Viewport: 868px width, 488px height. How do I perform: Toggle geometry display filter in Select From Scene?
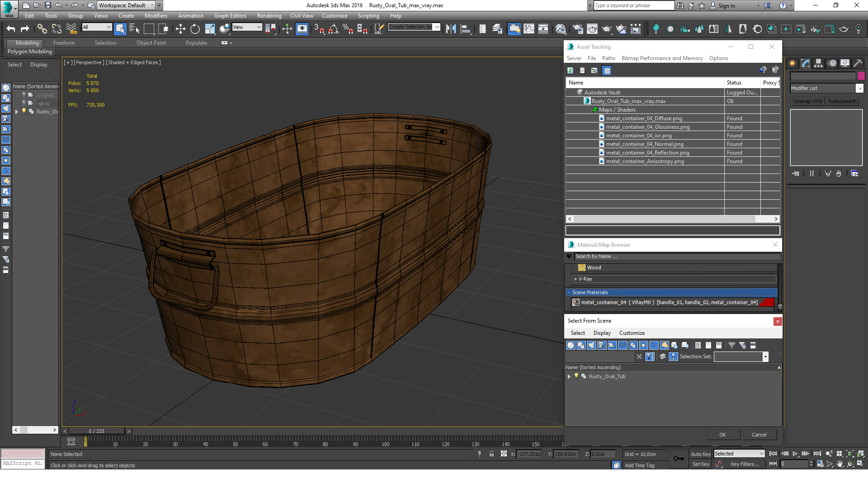point(571,345)
